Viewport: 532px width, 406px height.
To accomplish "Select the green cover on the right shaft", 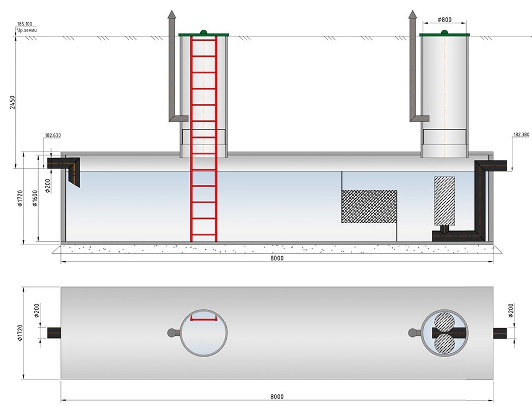I will coord(444,35).
